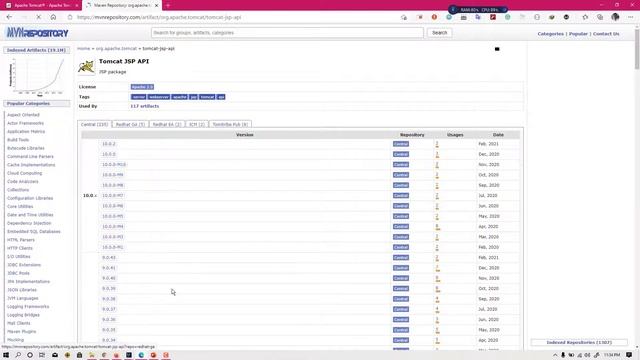Go to browser home page icon
Viewport: 640px width, 360px height.
(53, 17)
